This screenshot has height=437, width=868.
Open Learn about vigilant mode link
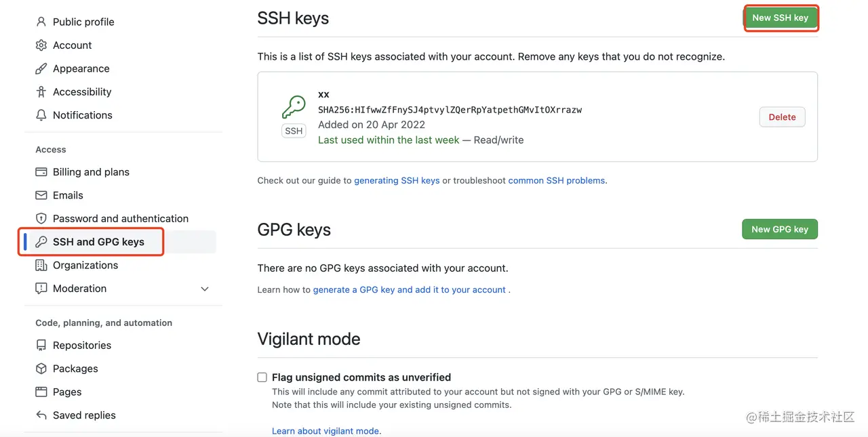326,431
